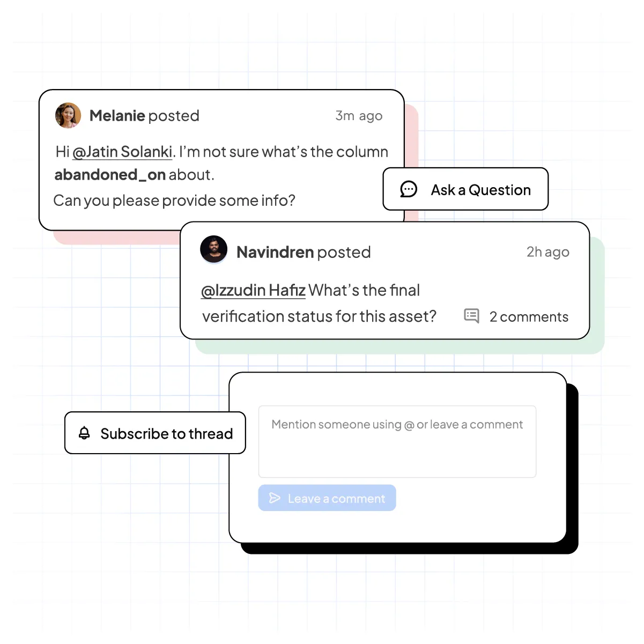Viewport: 644px width, 644px height.
Task: Click the send arrow icon on Leave a comment
Action: pos(275,498)
